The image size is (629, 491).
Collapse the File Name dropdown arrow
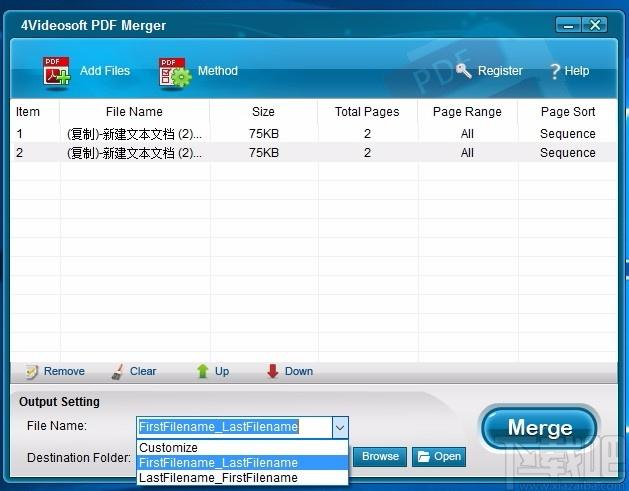click(x=340, y=427)
